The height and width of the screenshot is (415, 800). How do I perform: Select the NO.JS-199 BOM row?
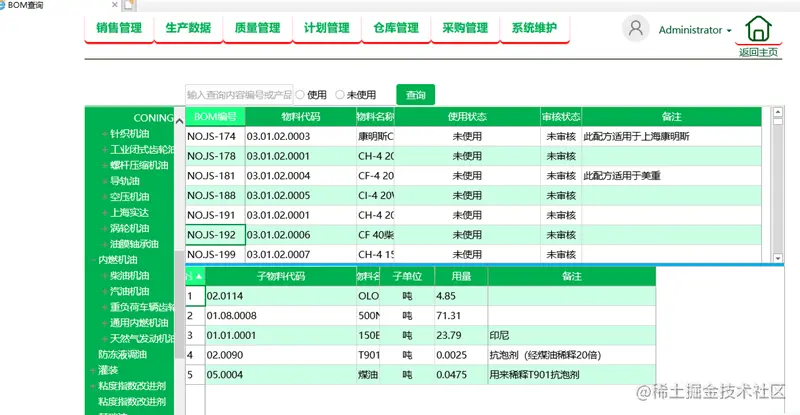(x=473, y=254)
